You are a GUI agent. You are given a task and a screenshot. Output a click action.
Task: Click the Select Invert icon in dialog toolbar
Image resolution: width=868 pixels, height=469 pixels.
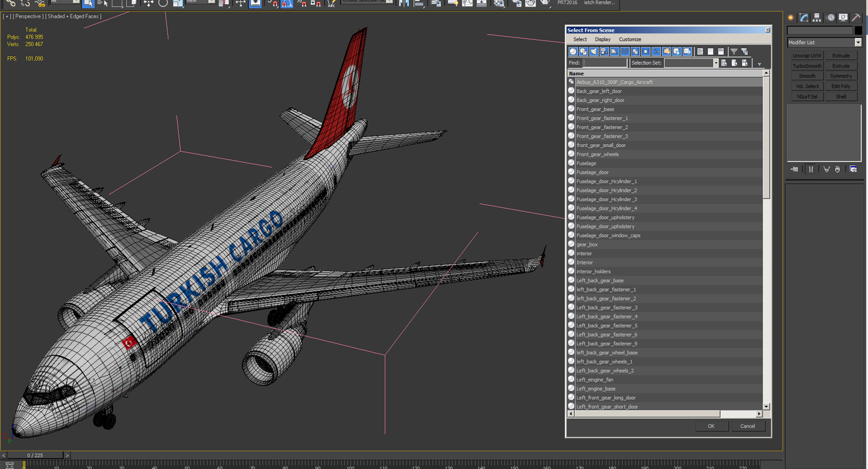point(721,52)
